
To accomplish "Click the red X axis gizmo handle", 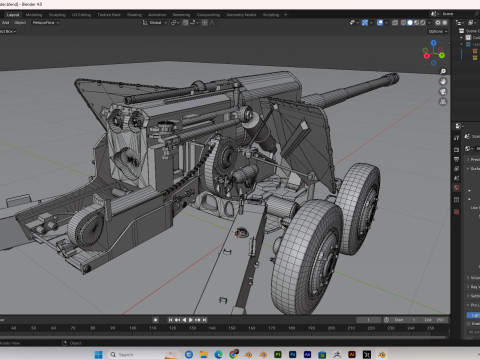I will click(x=427, y=56).
